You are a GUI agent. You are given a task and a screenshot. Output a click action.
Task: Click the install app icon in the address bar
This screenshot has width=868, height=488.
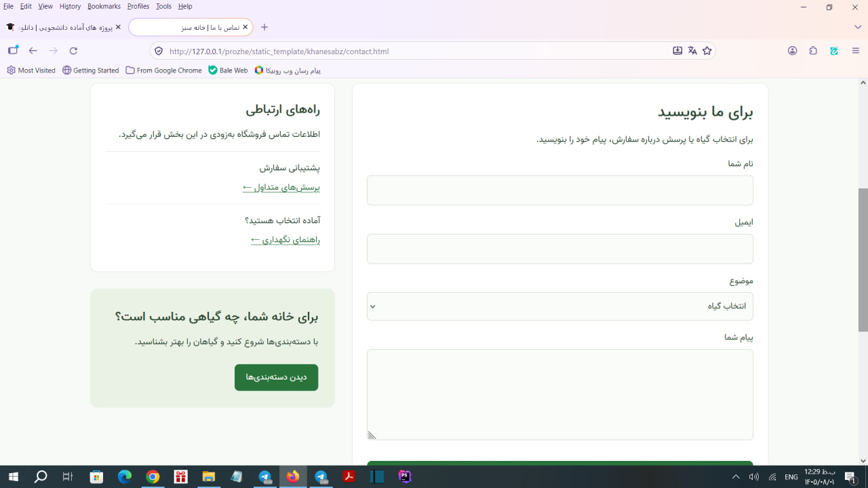point(677,51)
